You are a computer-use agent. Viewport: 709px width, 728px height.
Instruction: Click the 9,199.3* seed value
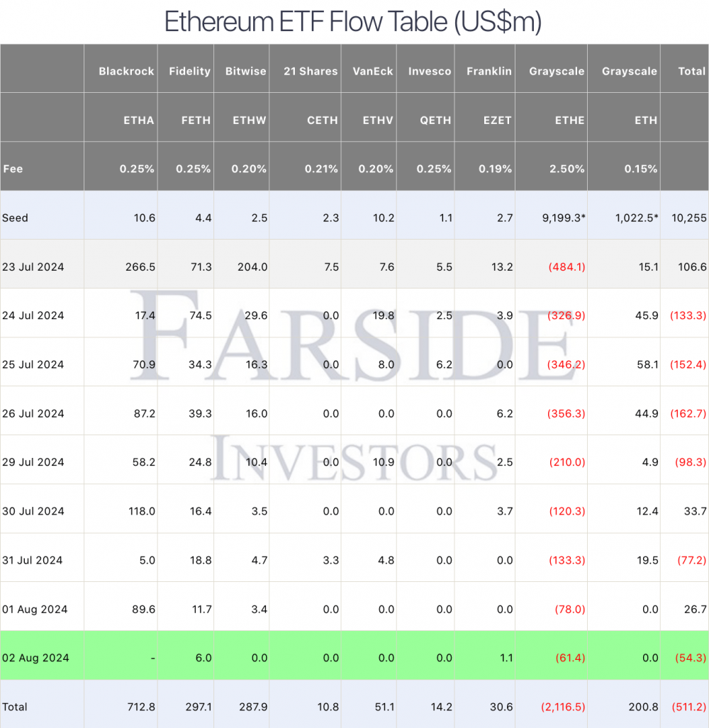click(564, 218)
